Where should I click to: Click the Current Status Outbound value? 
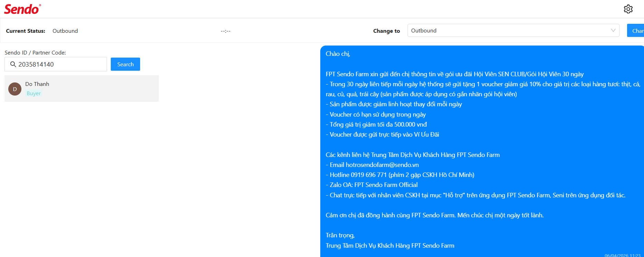point(65,31)
